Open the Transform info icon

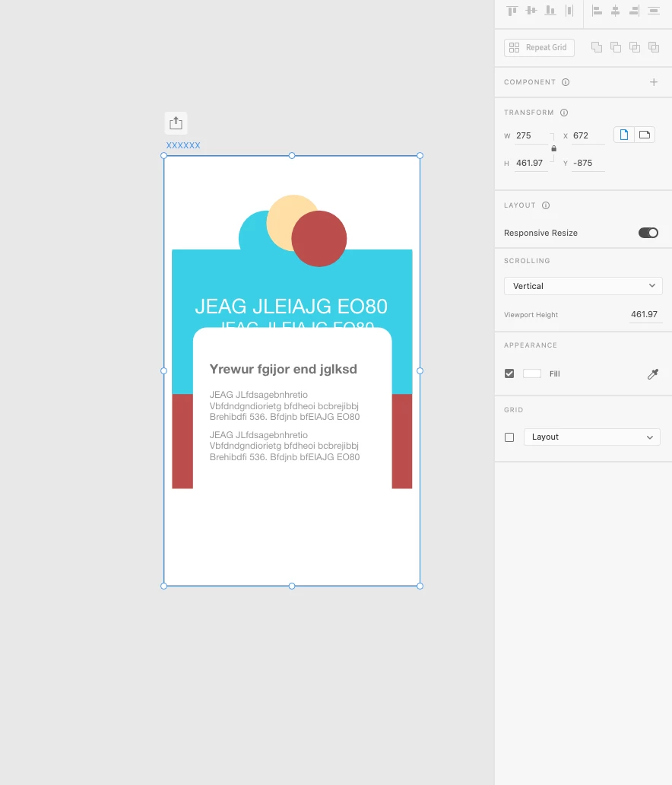click(x=564, y=113)
